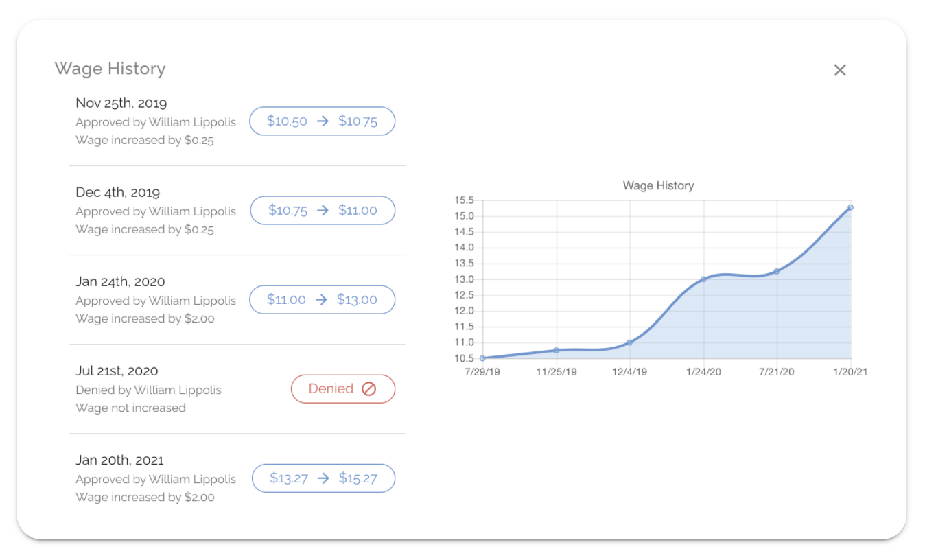Click the prohibited icon in Denied badge
The image size is (925, 560).
tap(368, 389)
